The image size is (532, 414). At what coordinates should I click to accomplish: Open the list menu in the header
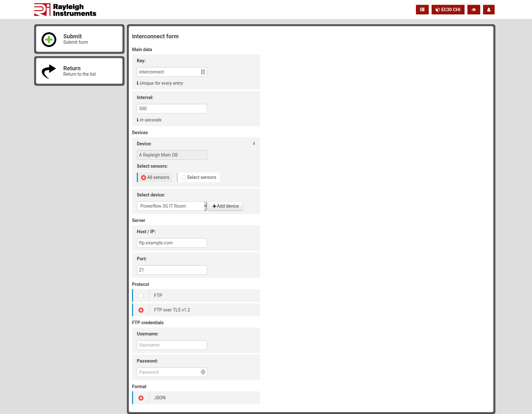point(422,10)
